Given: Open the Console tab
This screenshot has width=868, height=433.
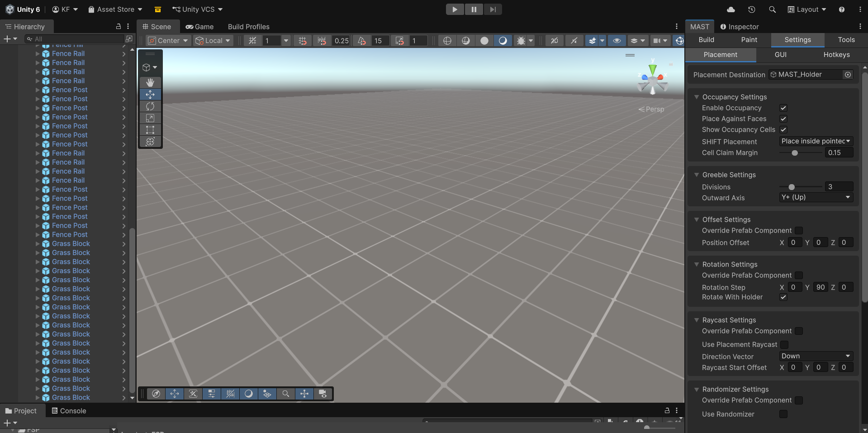Looking at the screenshot, I should [x=69, y=411].
